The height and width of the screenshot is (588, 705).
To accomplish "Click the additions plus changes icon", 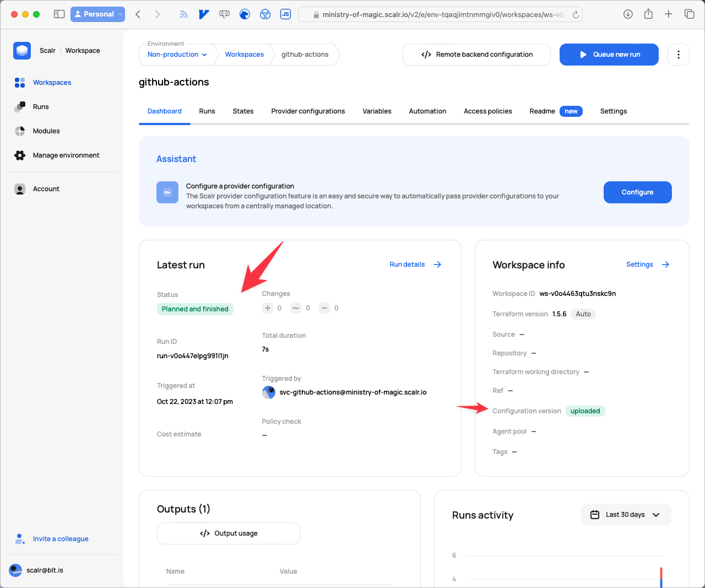I will (x=268, y=308).
